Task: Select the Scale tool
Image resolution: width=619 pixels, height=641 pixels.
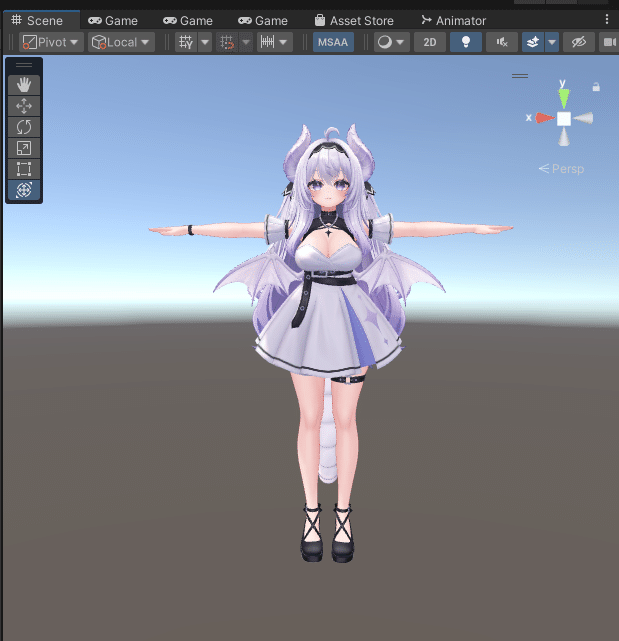Action: [24, 148]
